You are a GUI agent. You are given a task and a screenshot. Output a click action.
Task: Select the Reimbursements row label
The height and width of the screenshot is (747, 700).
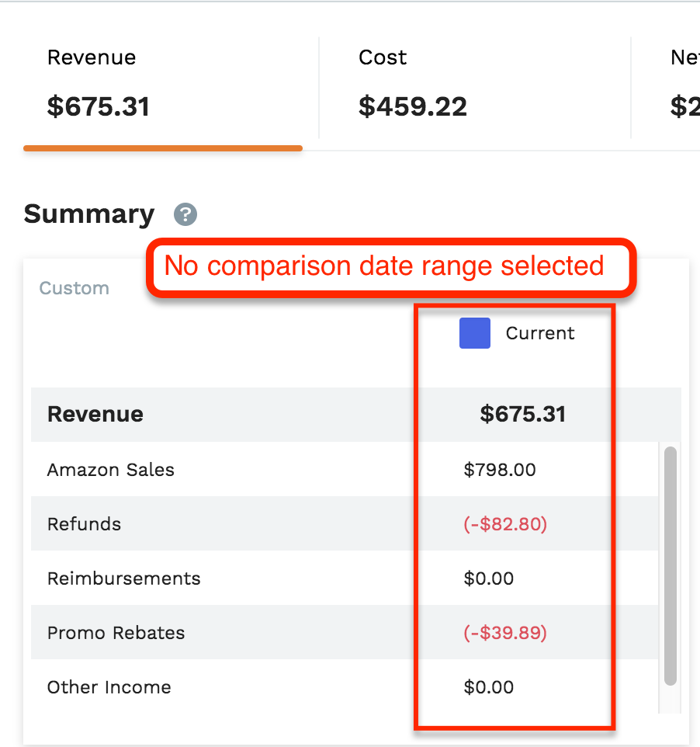124,578
